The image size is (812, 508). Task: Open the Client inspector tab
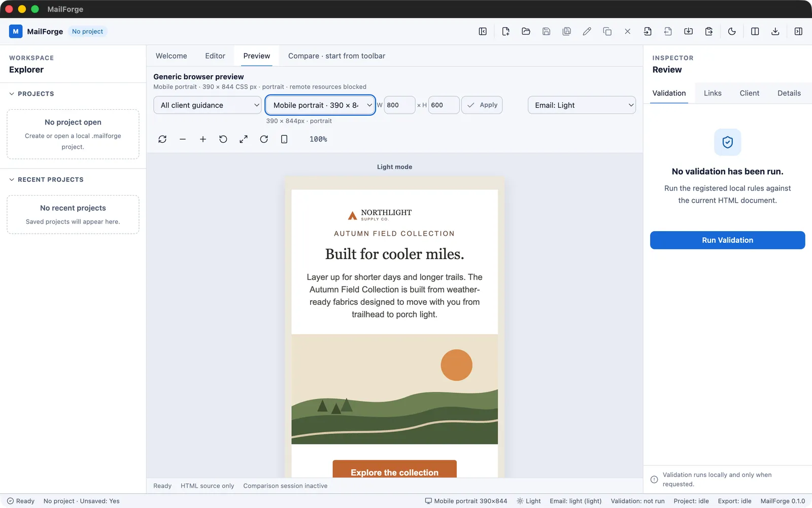pyautogui.click(x=750, y=93)
